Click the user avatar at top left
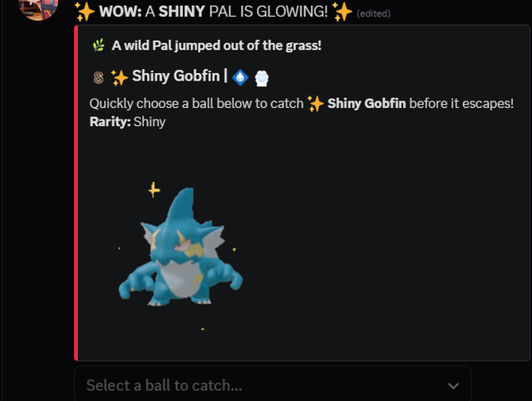The width and height of the screenshot is (532, 401). click(38, 8)
